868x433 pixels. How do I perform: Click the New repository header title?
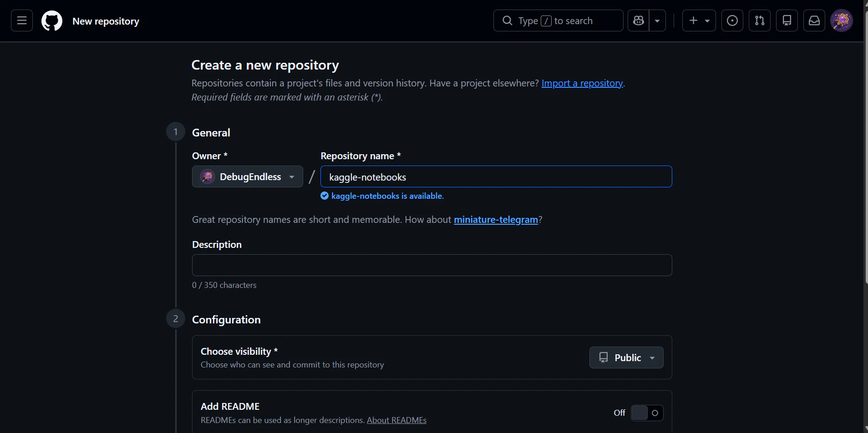[x=106, y=21]
